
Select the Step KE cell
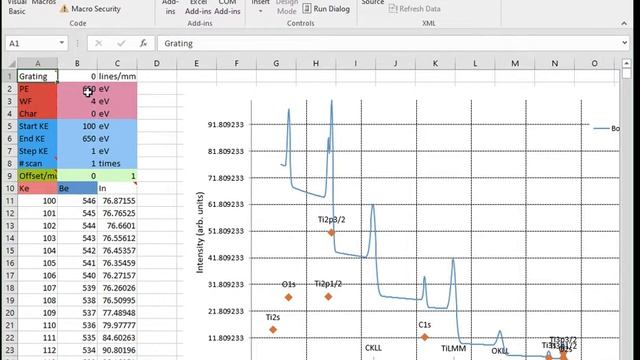[38, 151]
